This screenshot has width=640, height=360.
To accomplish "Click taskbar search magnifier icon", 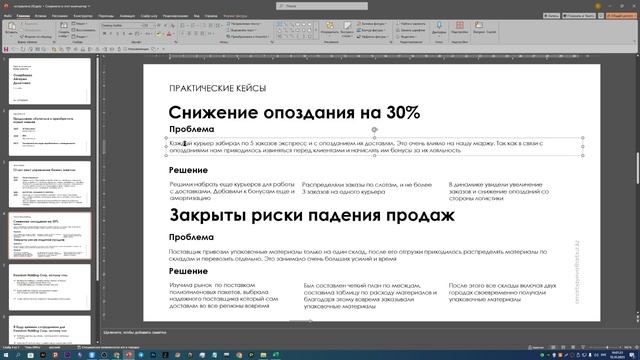I will [18, 355].
